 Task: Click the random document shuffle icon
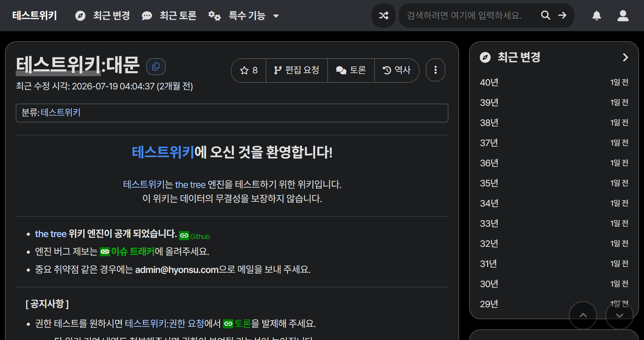click(x=384, y=15)
